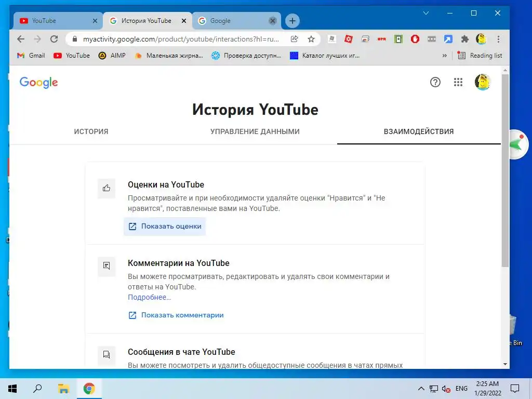The height and width of the screenshot is (399, 532).
Task: Open Chrome's three-dot menu
Action: [x=498, y=39]
